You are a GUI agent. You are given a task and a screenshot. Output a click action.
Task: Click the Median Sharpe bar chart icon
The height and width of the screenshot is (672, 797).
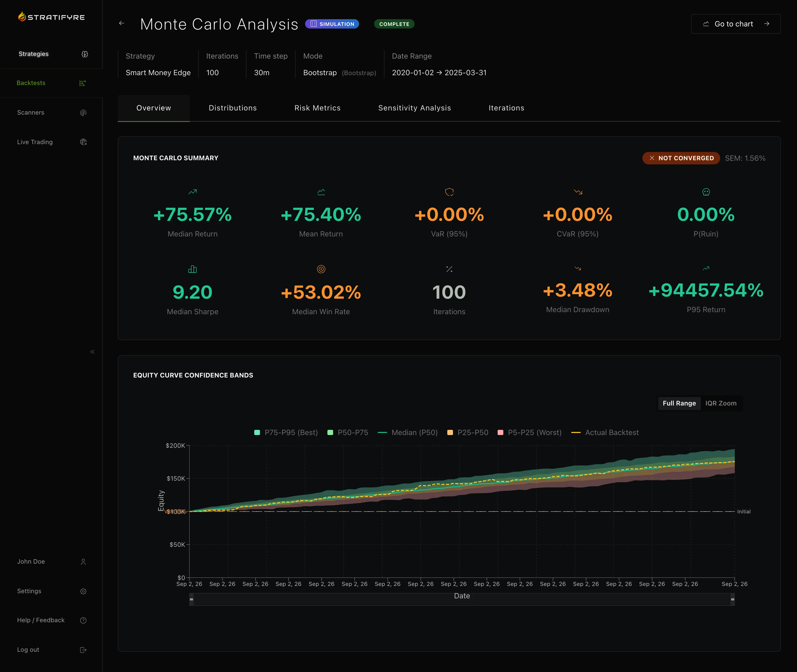(193, 269)
